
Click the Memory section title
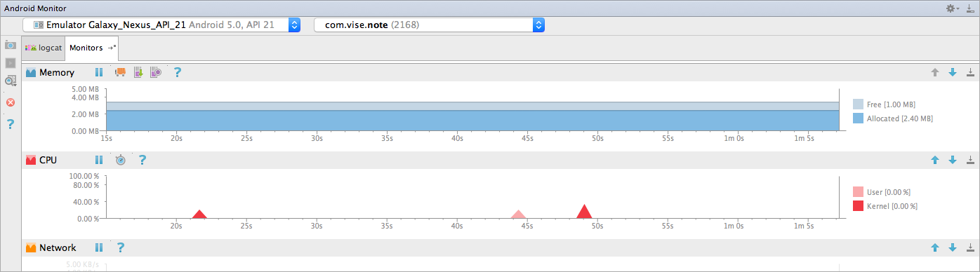pos(57,72)
